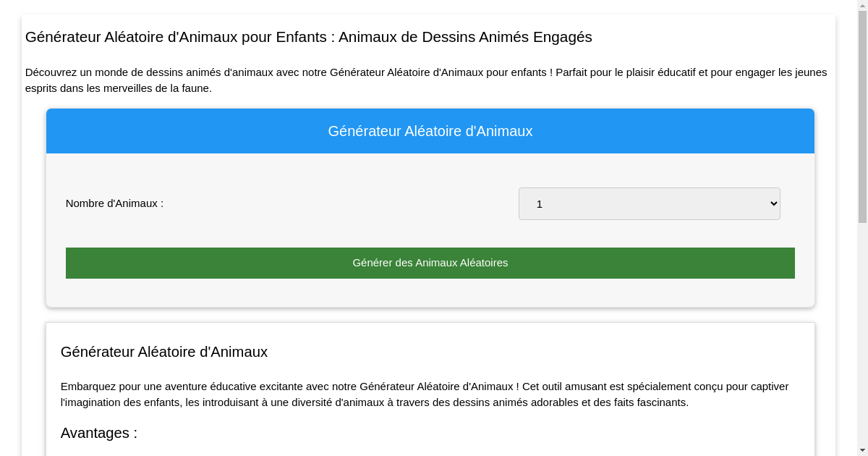The image size is (868, 456).
Task: Click the second Générateur Aléatoire d'Animaux heading
Action: coord(163,352)
